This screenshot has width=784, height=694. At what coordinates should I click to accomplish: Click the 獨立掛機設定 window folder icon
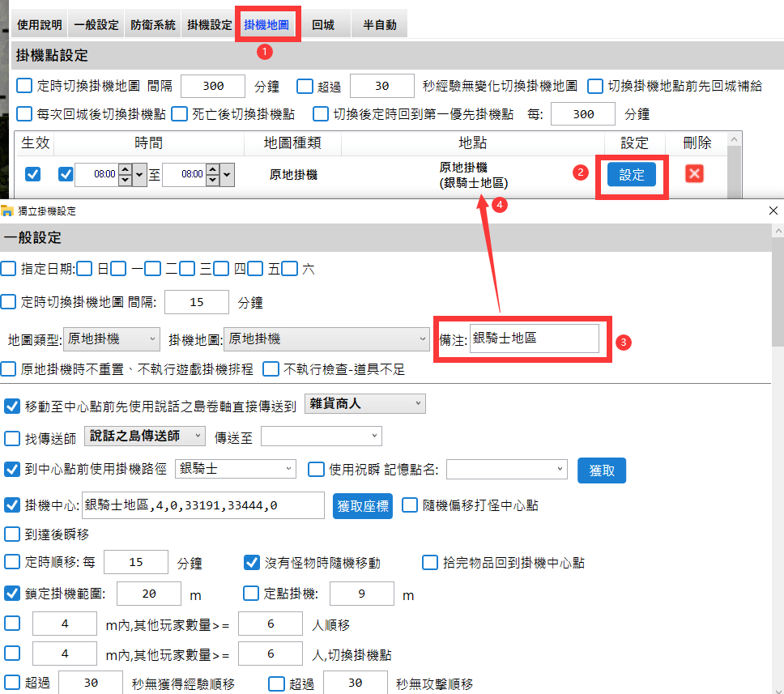click(7, 211)
